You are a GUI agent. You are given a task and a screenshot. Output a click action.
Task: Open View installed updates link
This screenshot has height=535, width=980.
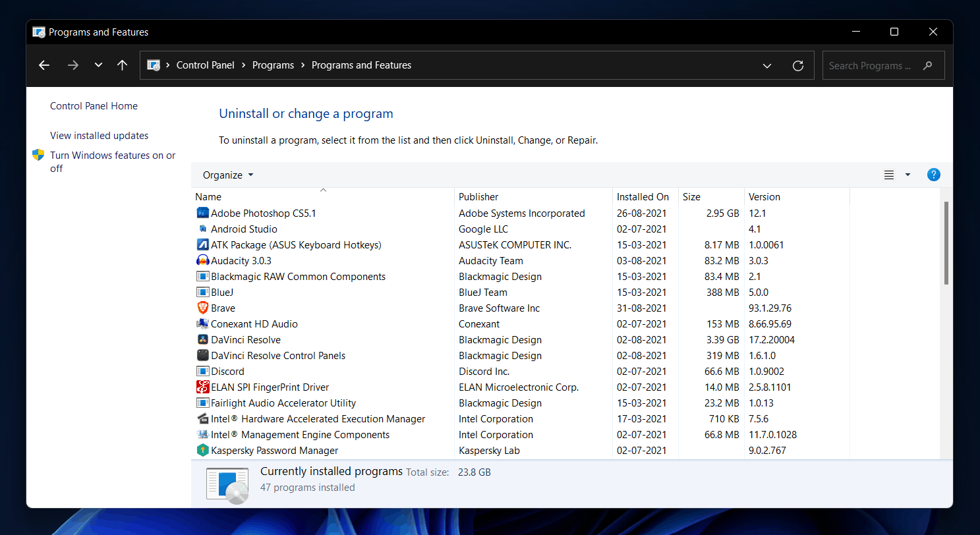99,135
